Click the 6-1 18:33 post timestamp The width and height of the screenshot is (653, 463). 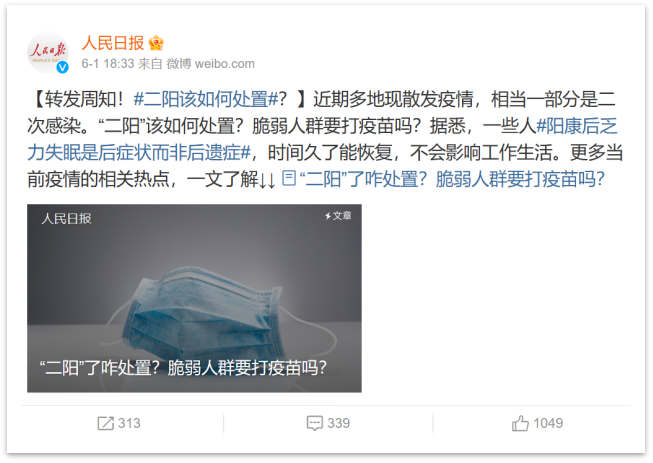pos(108,64)
